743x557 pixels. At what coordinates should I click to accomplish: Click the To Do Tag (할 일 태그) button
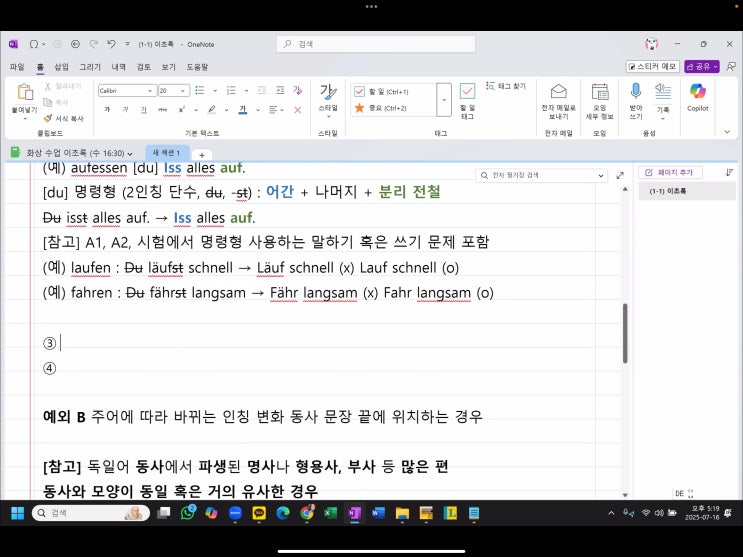pos(467,101)
